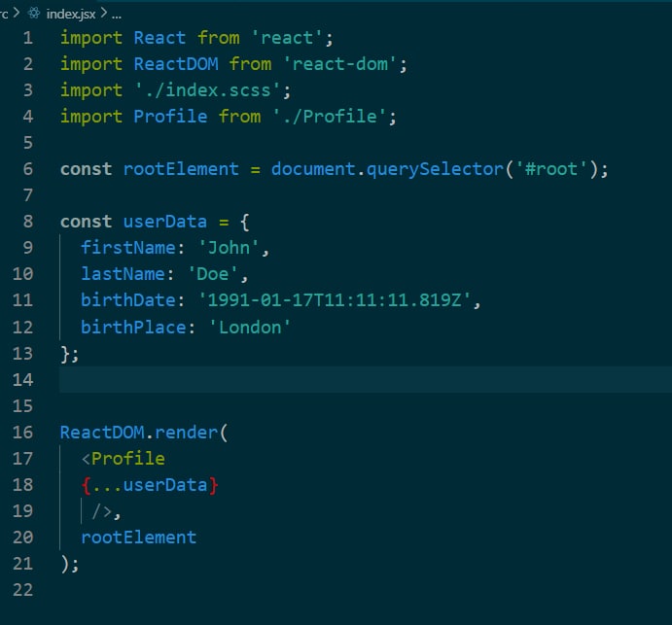672x625 pixels.
Task: Click the closing }; on line 13
Action: tap(69, 354)
